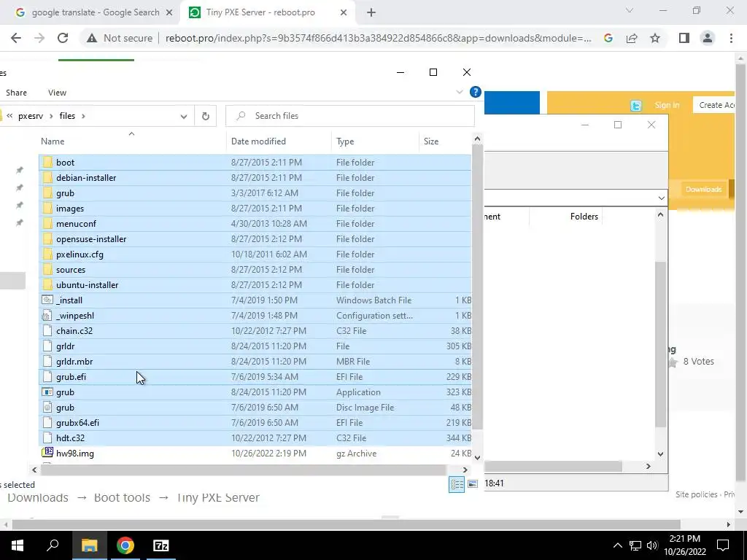Select the _winpeshl configuration file icon
The image size is (747, 560).
[47, 315]
